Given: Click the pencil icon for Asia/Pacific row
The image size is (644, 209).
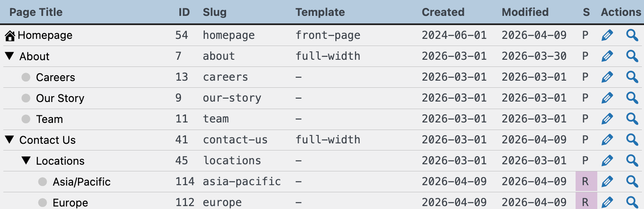Looking at the screenshot, I should click(607, 181).
